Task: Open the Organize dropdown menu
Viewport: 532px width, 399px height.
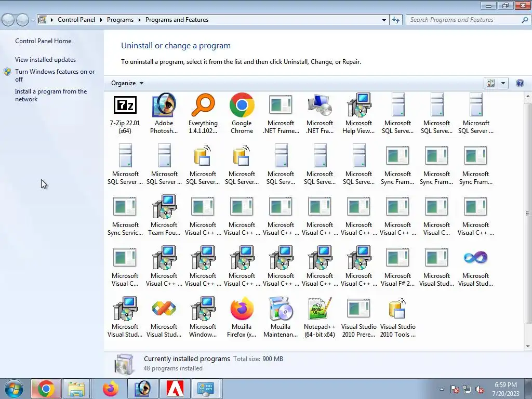Action: [x=127, y=83]
